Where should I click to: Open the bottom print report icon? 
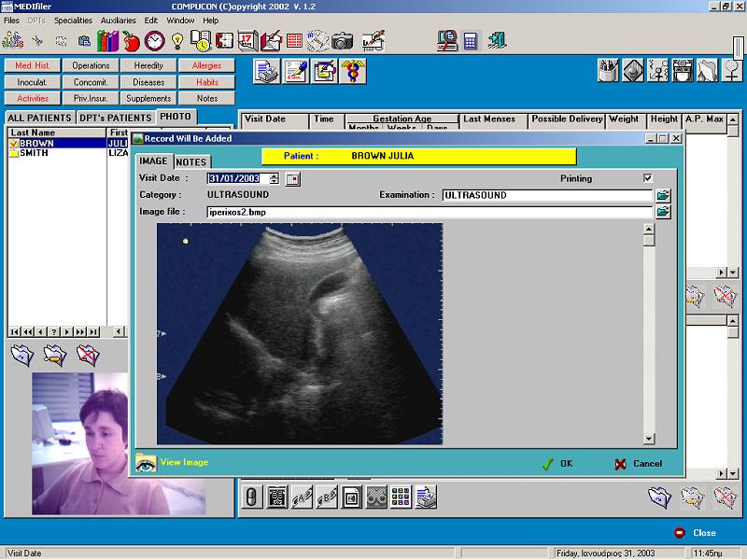click(x=426, y=498)
